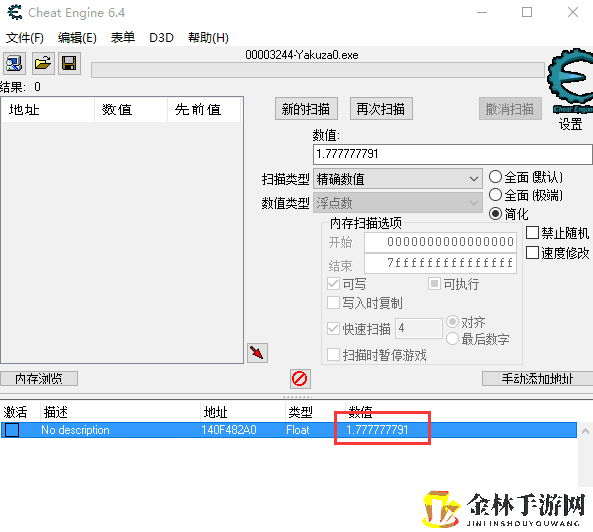Screen dimensions: 593x532
Task: Toggle the 可执行 checkbox
Action: (x=434, y=283)
